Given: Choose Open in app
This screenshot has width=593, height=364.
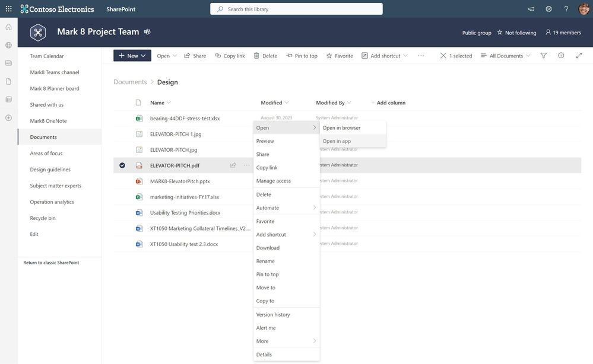Looking at the screenshot, I should coord(353,141).
